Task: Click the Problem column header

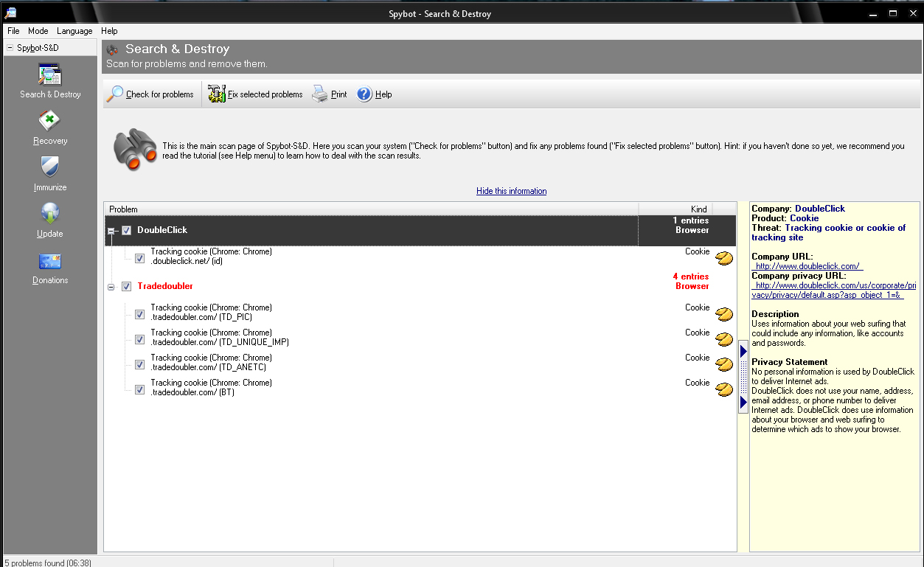Action: coord(371,209)
